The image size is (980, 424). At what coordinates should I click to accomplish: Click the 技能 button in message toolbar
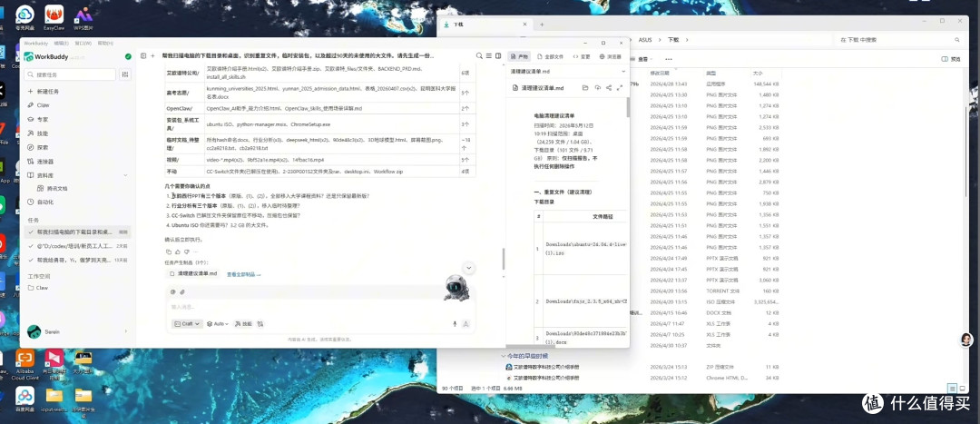[x=243, y=324]
